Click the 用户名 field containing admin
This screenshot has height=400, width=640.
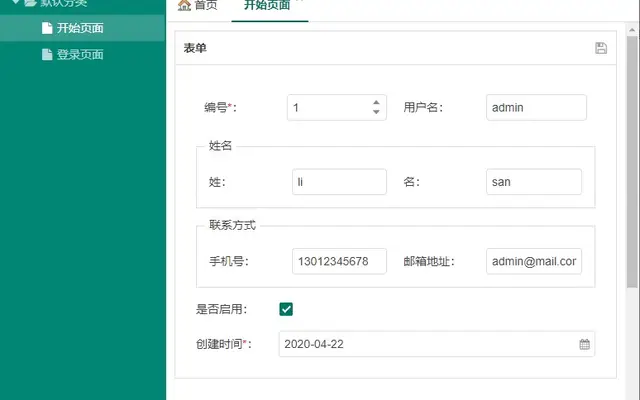[x=536, y=107]
